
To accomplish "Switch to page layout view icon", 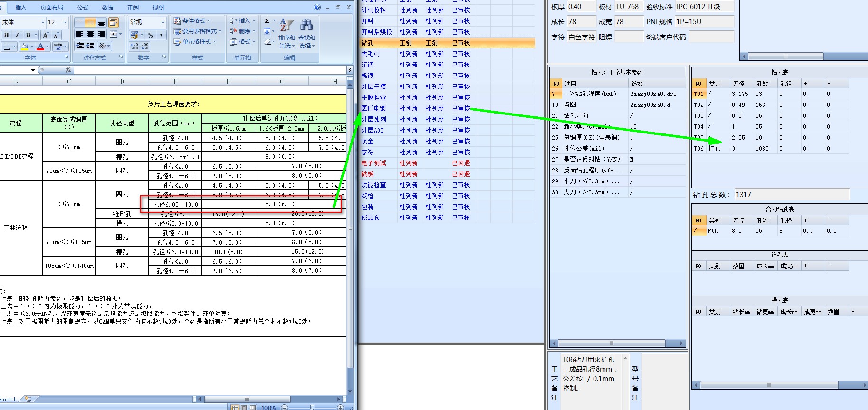I will 244,407.
